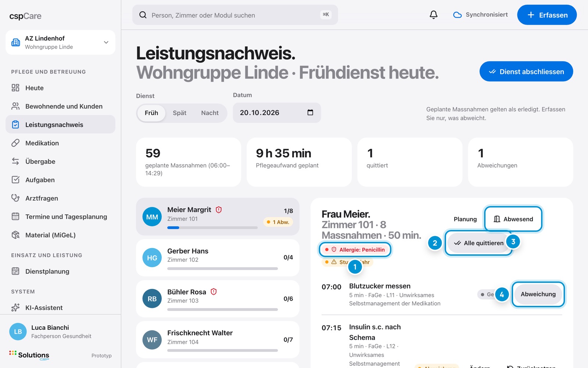Screen dimensions: 588x368
Task: Click the cloud sync status icon
Action: tap(457, 15)
